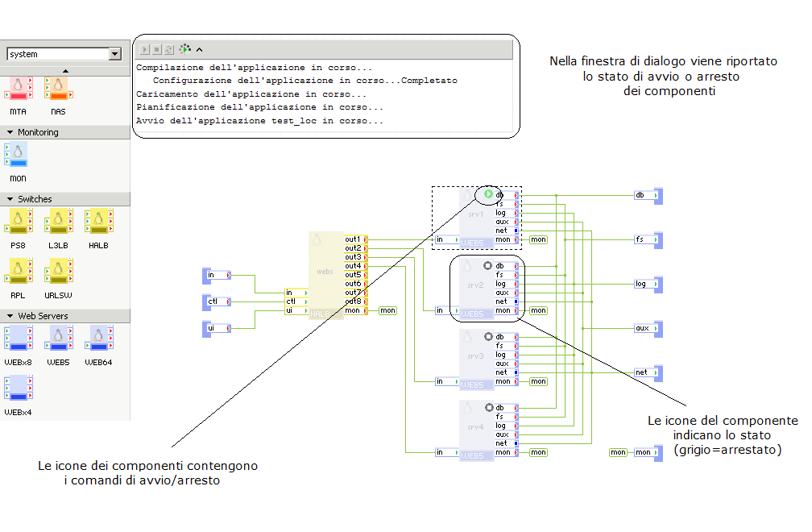Select the URLSW switch icon
This screenshot has width=812, height=532.
(x=59, y=271)
